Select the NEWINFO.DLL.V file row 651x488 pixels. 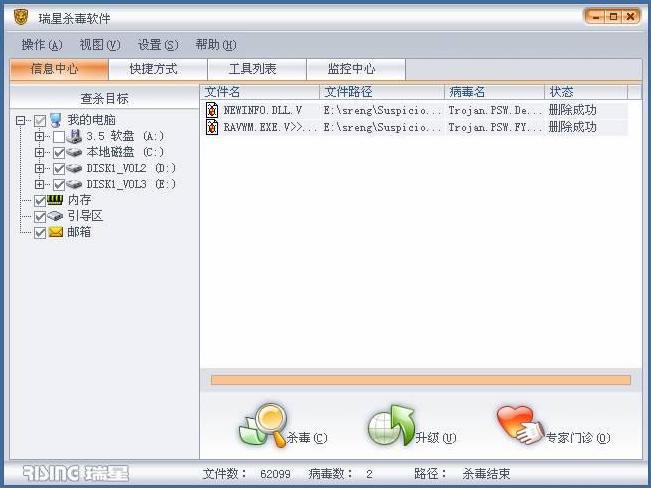click(x=416, y=110)
